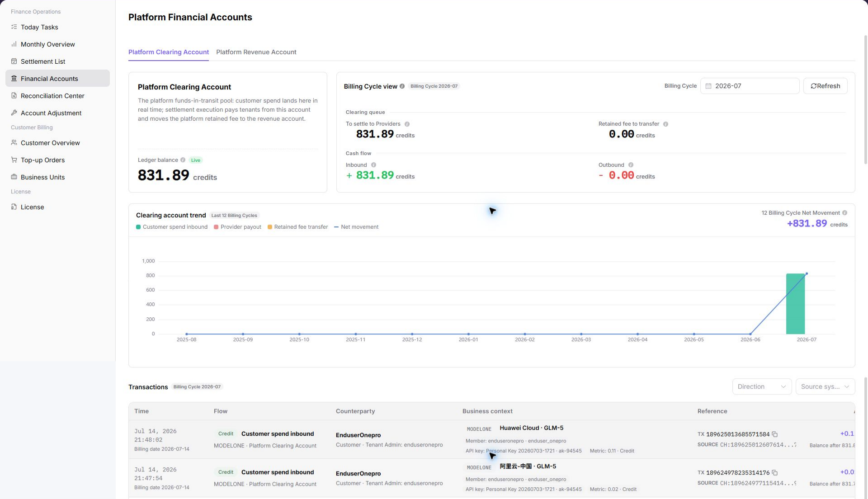Click EnduserOnepro in the 21:48:02 row

click(358, 435)
